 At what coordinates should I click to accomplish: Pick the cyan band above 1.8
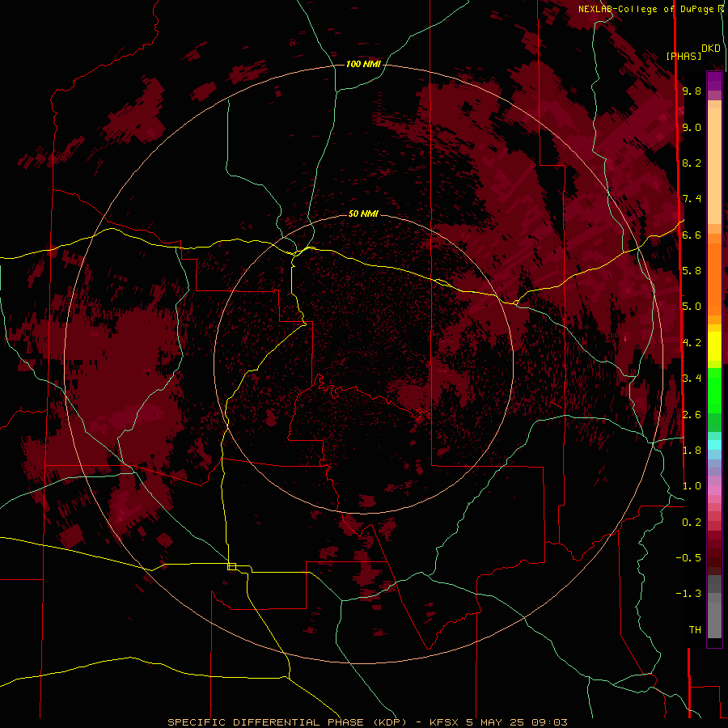point(714,445)
